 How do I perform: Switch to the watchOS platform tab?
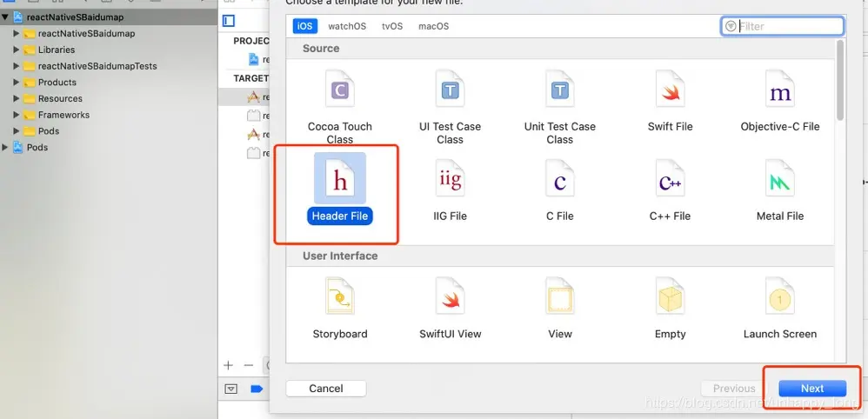(347, 26)
